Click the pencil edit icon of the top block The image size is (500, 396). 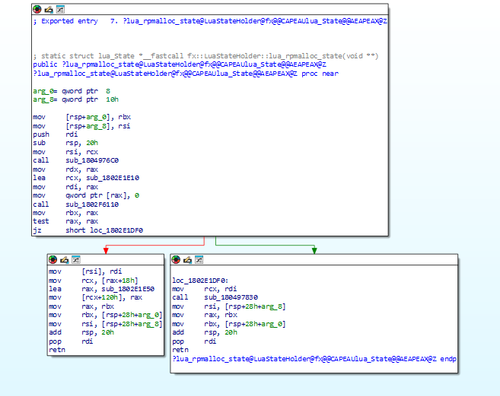pos(49,9)
